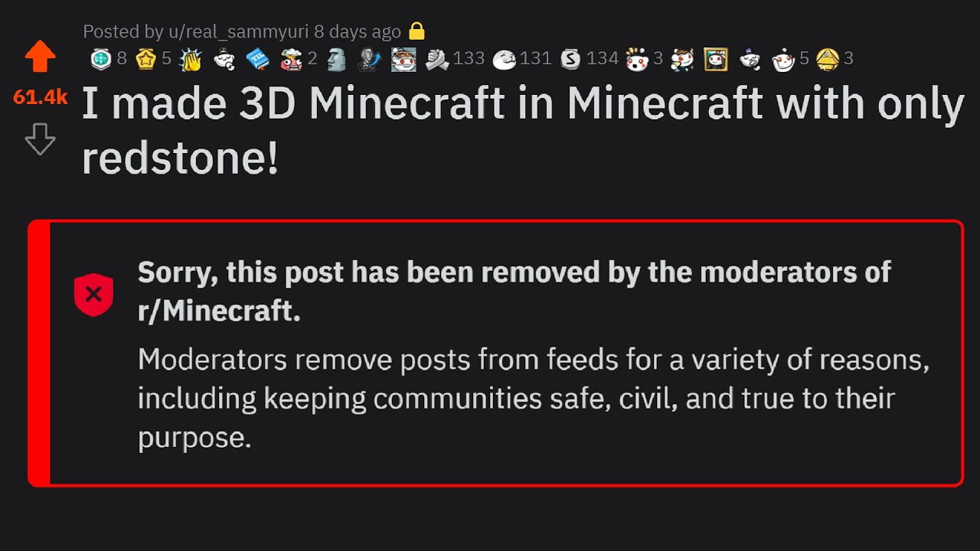Downvote the post with the gray arrow

(40, 139)
